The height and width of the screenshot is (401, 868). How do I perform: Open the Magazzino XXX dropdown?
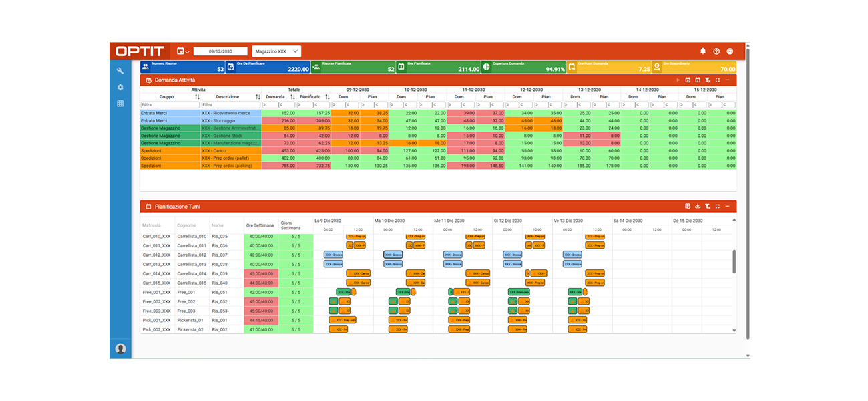(276, 51)
